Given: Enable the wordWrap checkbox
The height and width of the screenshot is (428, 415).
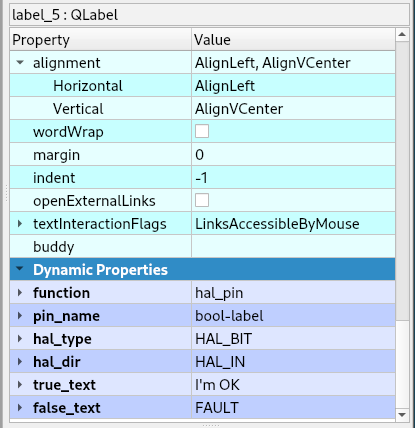Looking at the screenshot, I should [202, 131].
